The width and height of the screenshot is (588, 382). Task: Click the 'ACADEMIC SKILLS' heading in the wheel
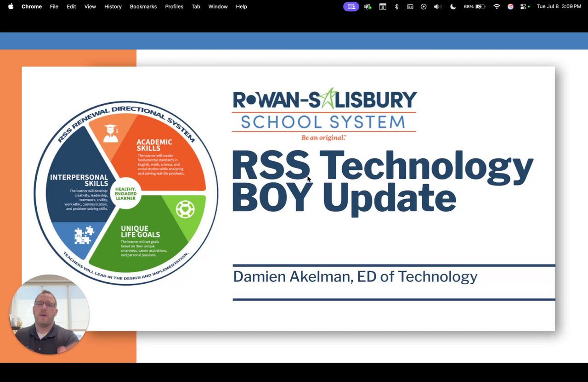154,145
